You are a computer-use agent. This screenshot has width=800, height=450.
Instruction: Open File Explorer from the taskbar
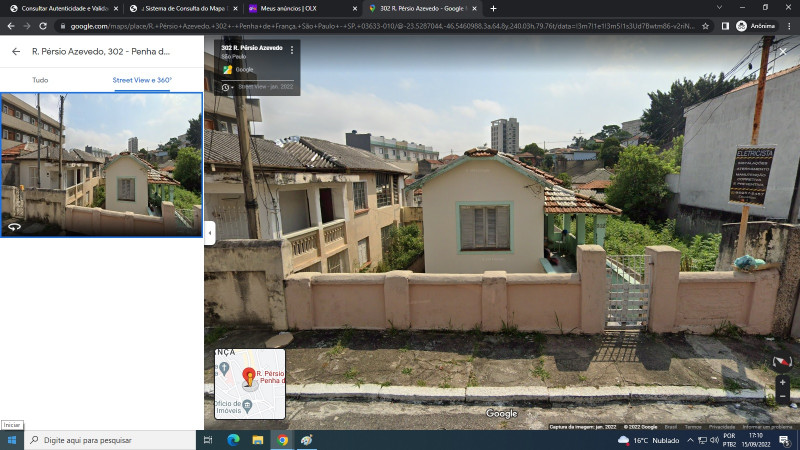[258, 440]
